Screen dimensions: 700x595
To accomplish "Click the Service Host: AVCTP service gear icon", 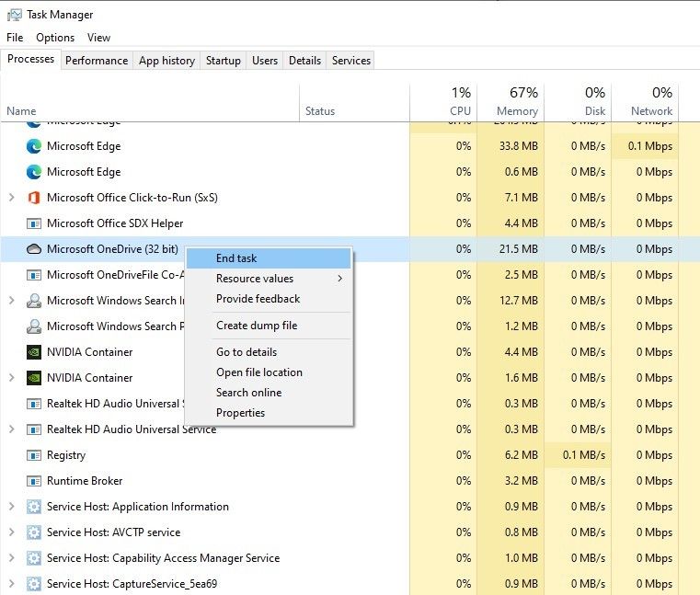I will (34, 532).
